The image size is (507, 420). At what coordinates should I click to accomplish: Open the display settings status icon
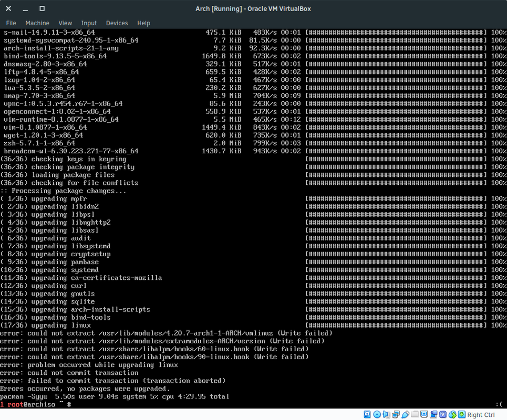click(424, 415)
